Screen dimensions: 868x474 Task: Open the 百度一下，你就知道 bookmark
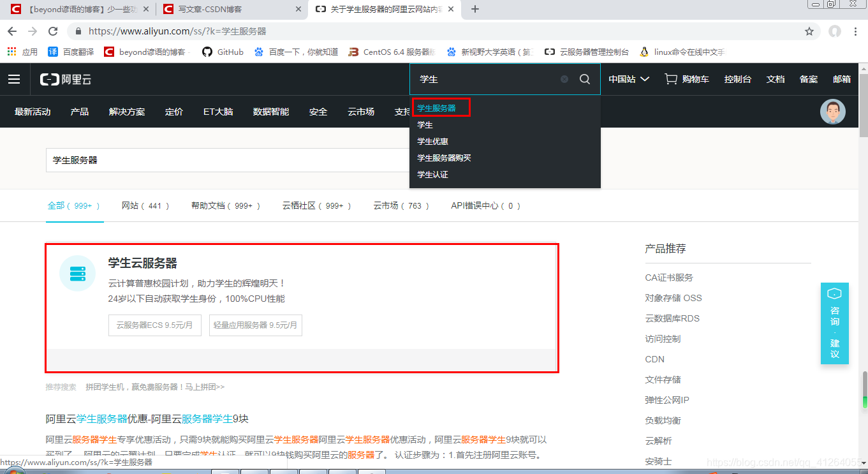[296, 52]
